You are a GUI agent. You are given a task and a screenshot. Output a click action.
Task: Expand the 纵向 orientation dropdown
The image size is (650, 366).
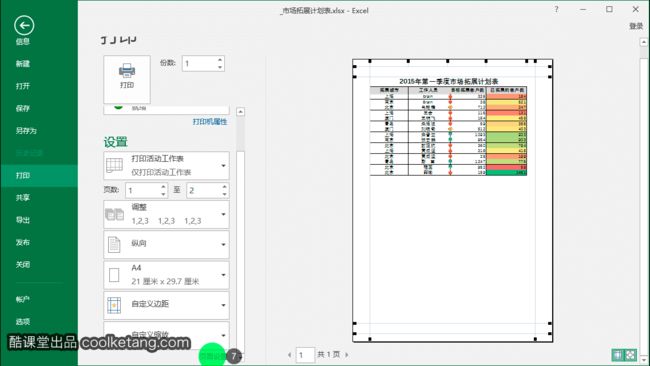(166, 245)
